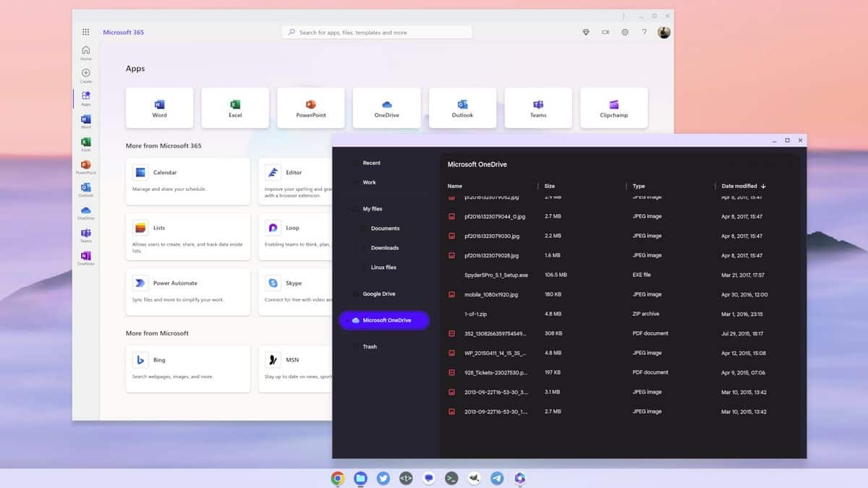Open the Microsoft 365 app launcher grid
The image size is (868, 488).
(x=85, y=32)
